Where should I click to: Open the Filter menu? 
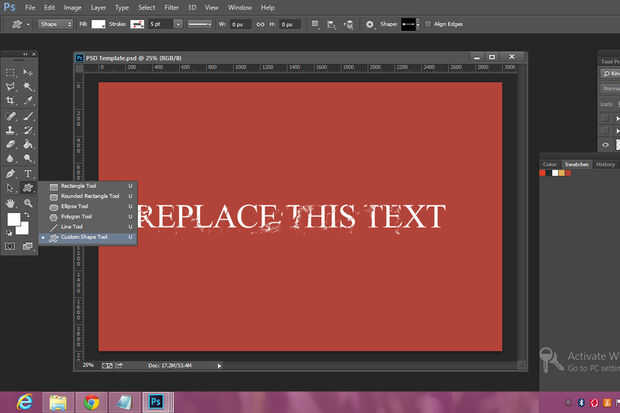click(170, 7)
